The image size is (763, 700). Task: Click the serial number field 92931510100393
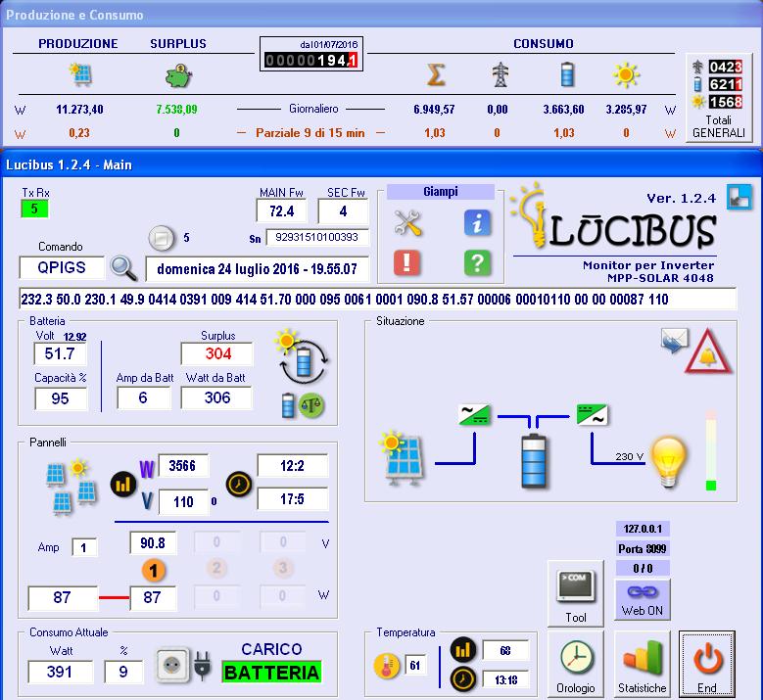[x=316, y=237]
